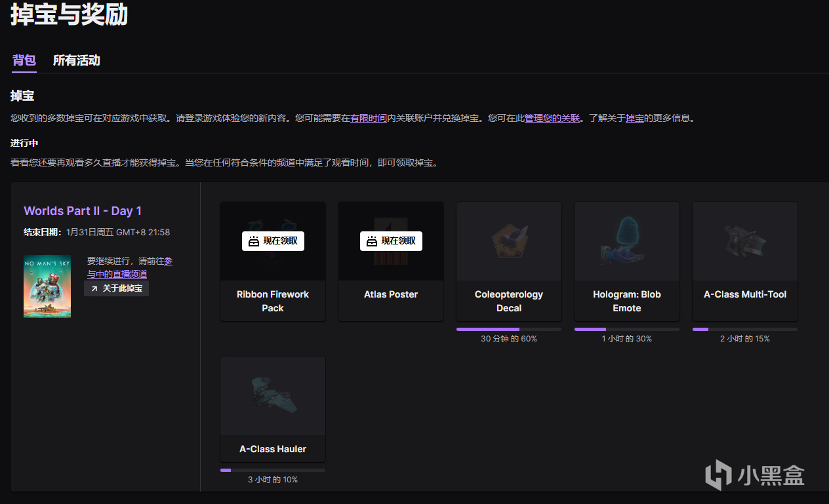Click the A-Class Multi-Tool progress bar
Viewport: 829px width, 504px height.
click(745, 329)
